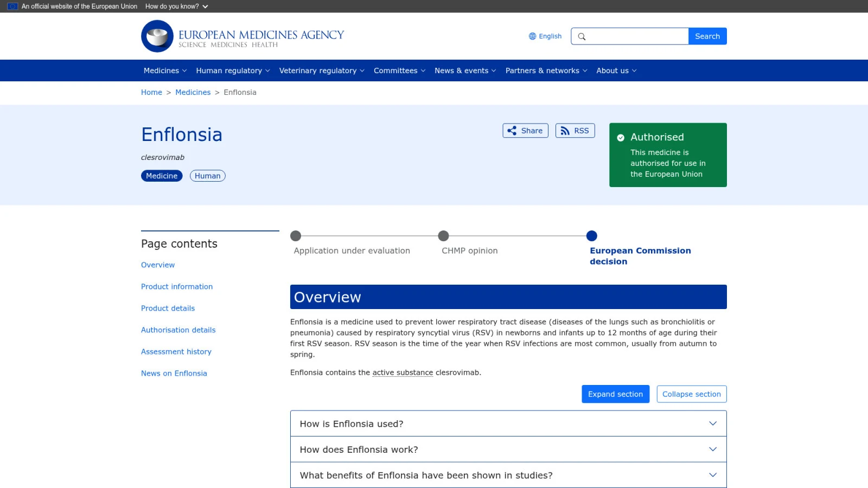Expand 'How do you know?' dropdown
Screen dimensions: 868x488
[x=177, y=7]
